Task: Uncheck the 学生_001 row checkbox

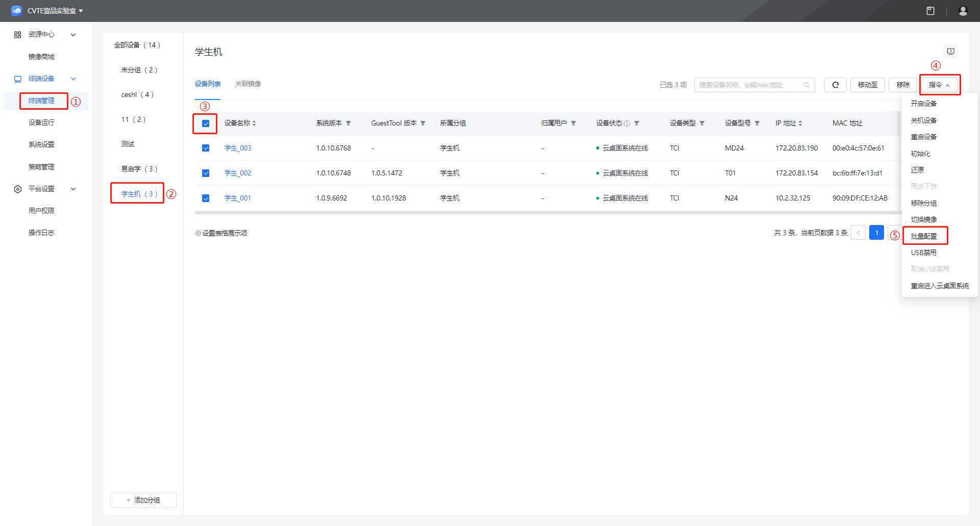Action: [206, 198]
